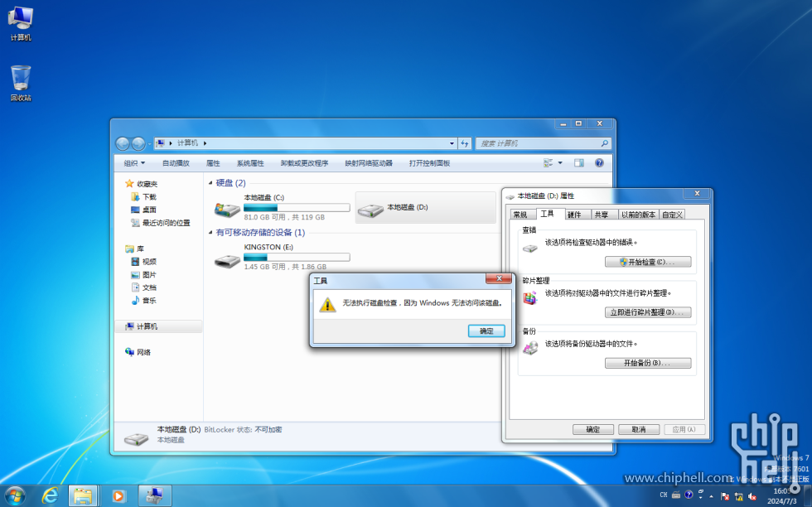Select the 本地磁盘 (D:) drive icon
The height and width of the screenshot is (507, 812).
tap(370, 210)
